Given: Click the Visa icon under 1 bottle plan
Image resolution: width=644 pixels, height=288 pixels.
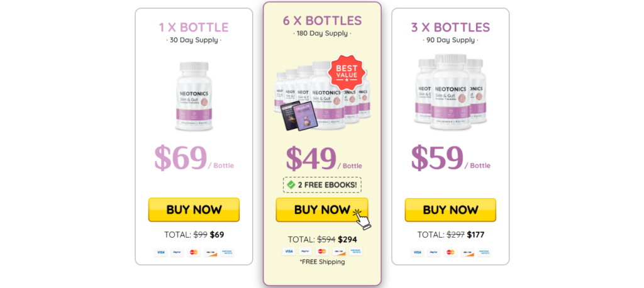Looking at the screenshot, I should coord(160,252).
